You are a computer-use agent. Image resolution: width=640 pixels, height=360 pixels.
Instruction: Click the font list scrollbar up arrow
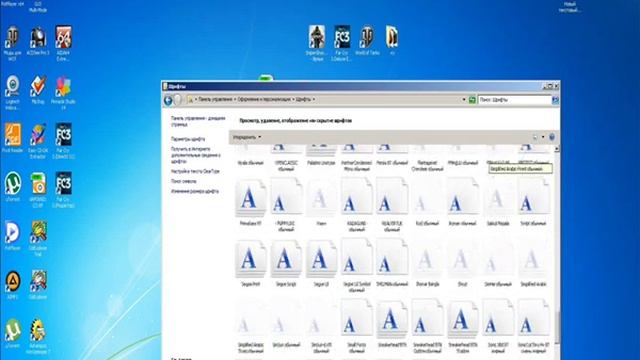pyautogui.click(x=556, y=149)
